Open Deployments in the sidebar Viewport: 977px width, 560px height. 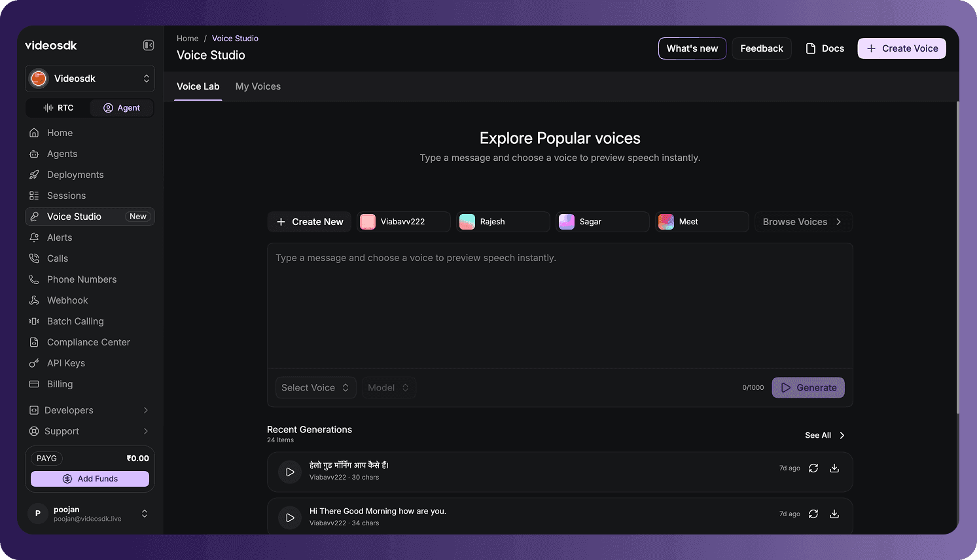[90, 175]
